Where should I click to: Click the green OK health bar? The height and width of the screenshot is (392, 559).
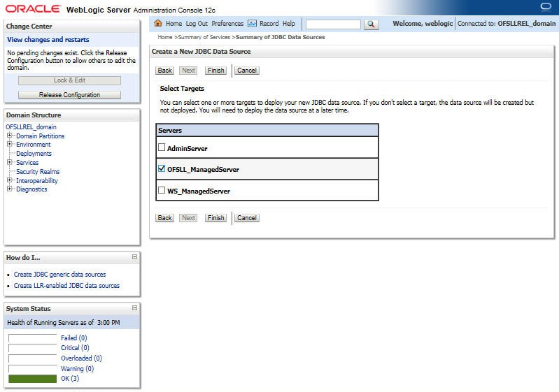(x=32, y=379)
